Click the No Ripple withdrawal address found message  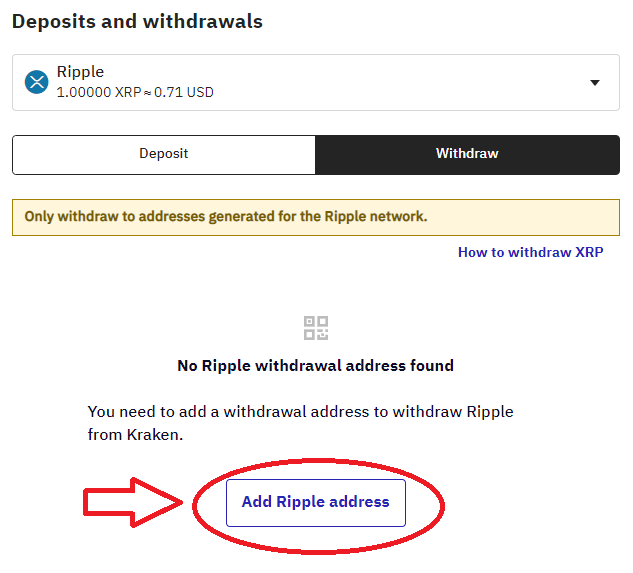[315, 366]
